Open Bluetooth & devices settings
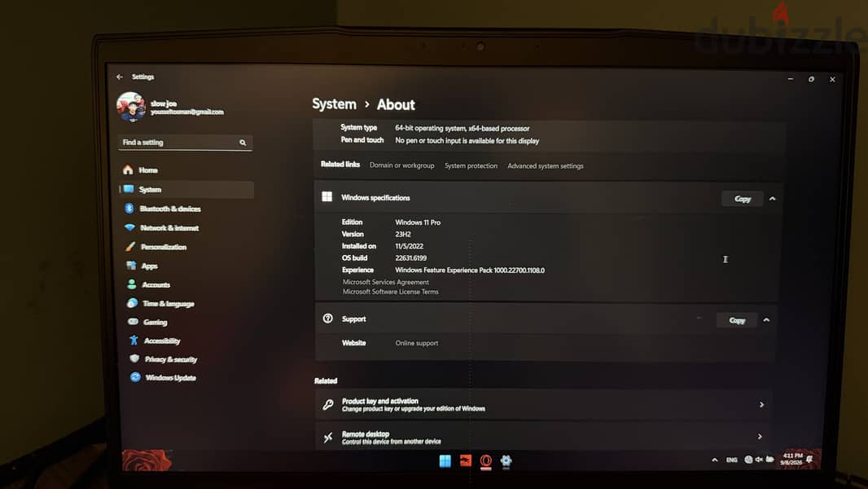This screenshot has height=489, width=868. click(186, 209)
